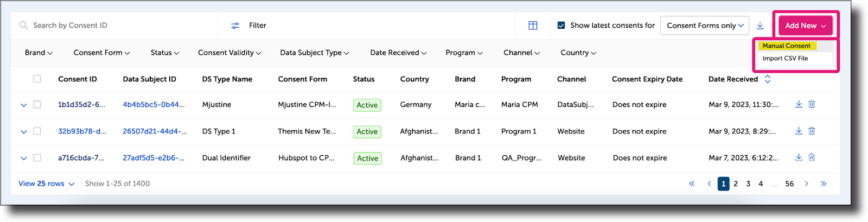Jump to last page double arrow

pyautogui.click(x=824, y=184)
